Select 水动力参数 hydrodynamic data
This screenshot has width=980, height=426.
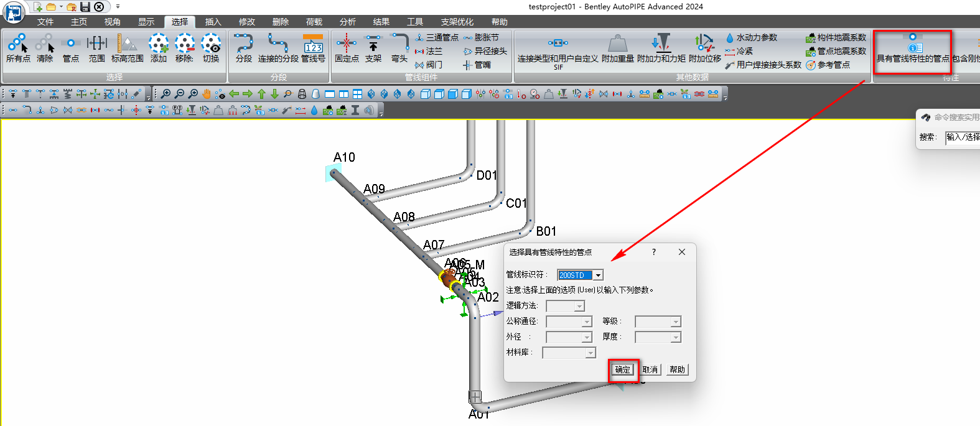pyautogui.click(x=752, y=37)
